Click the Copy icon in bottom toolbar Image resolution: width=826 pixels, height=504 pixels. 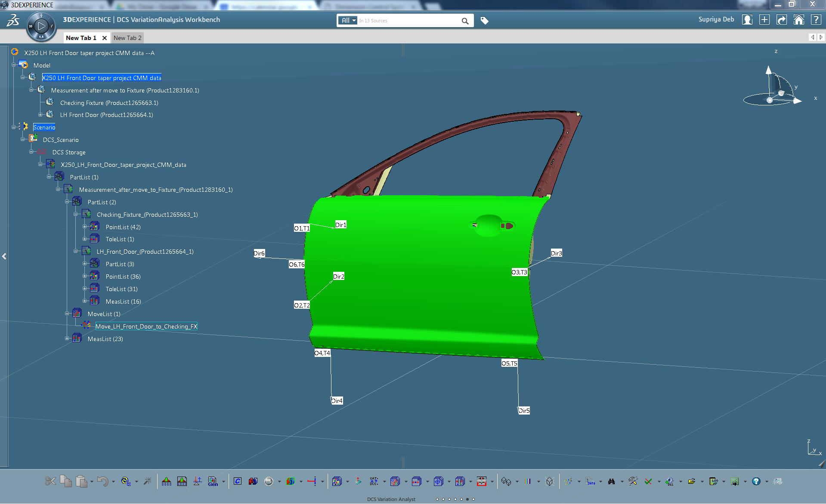[x=66, y=481]
